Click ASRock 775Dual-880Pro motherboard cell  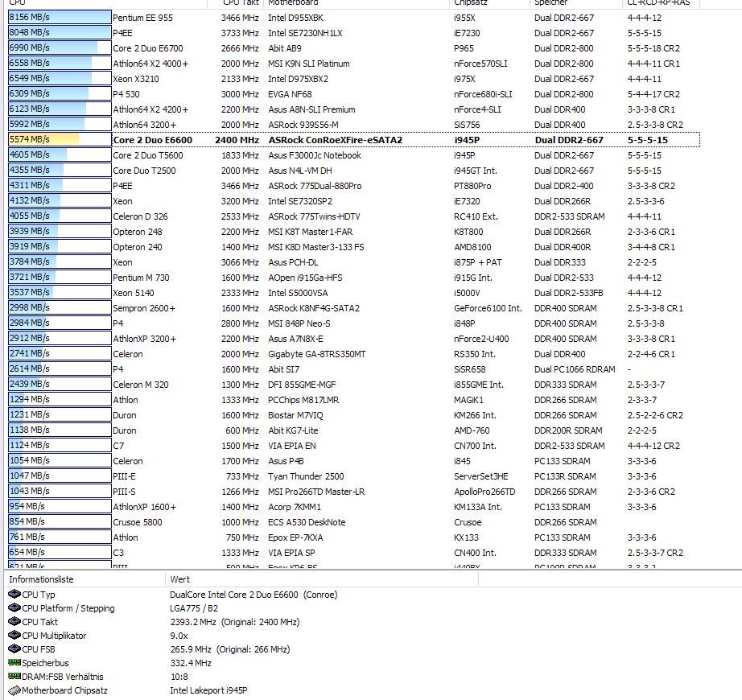315,186
